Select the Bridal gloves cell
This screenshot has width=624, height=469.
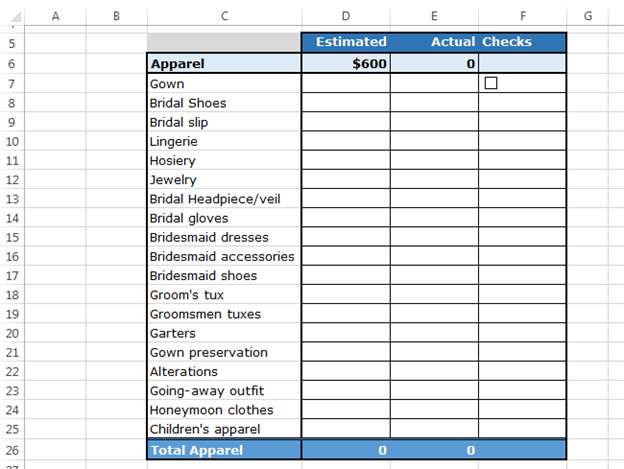[x=224, y=218]
